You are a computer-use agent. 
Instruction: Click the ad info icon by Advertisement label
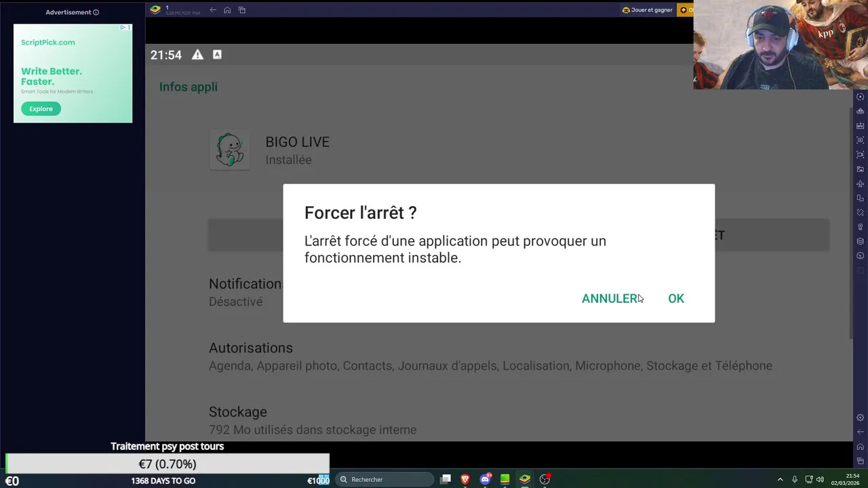96,12
